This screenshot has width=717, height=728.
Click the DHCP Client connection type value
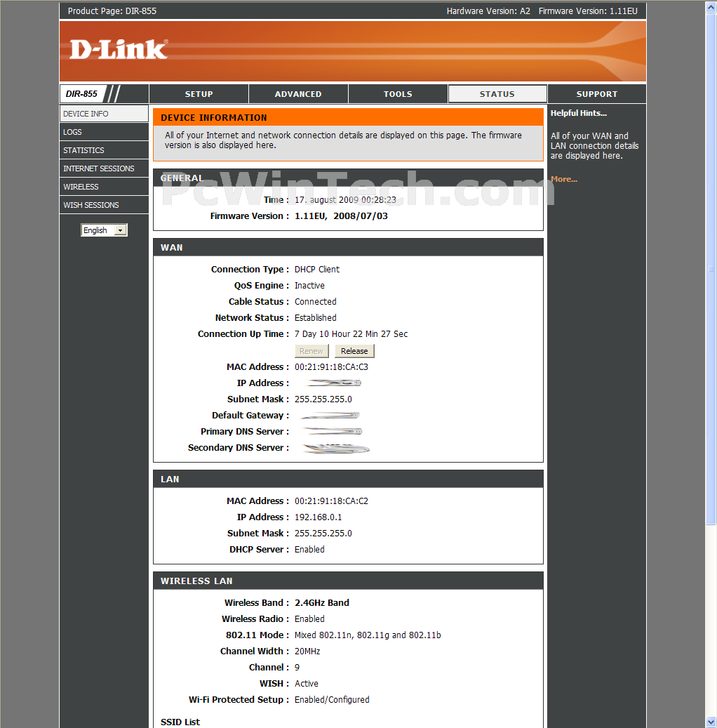tap(317, 270)
